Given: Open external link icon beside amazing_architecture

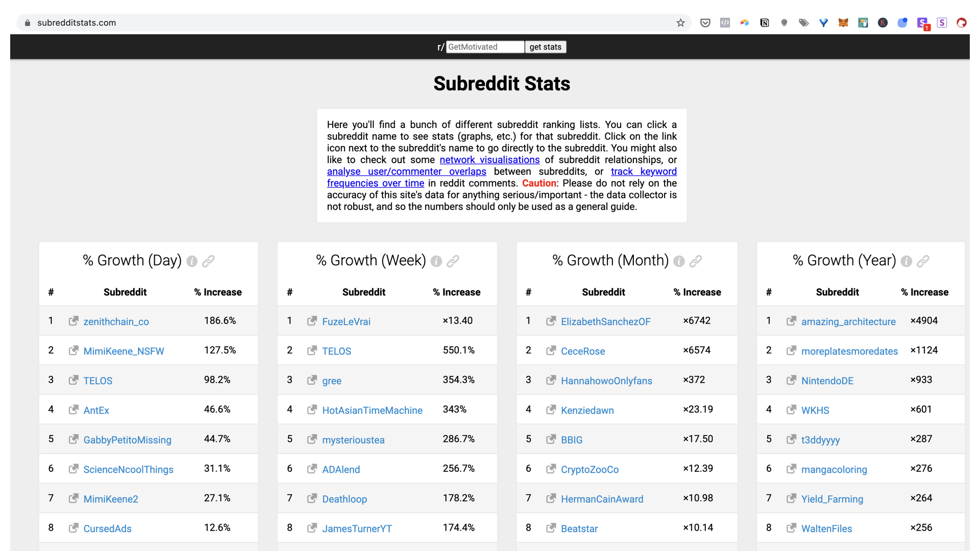Looking at the screenshot, I should (x=791, y=321).
